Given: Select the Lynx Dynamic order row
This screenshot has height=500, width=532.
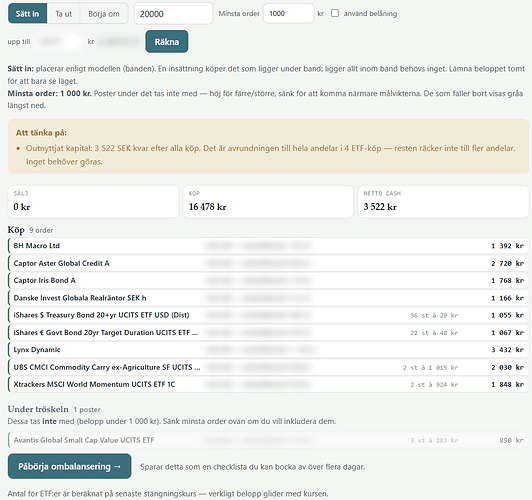Looking at the screenshot, I should [268, 350].
